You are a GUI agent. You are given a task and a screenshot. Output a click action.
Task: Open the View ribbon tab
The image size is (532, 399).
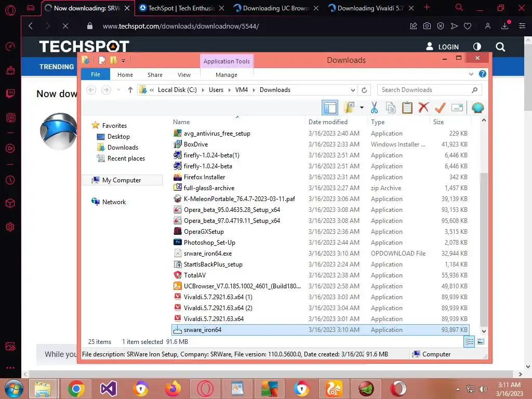pyautogui.click(x=184, y=75)
